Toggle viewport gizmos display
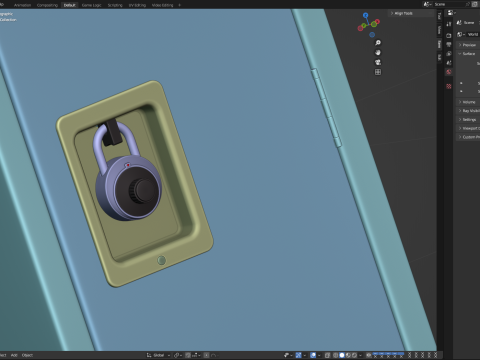 [298, 355]
